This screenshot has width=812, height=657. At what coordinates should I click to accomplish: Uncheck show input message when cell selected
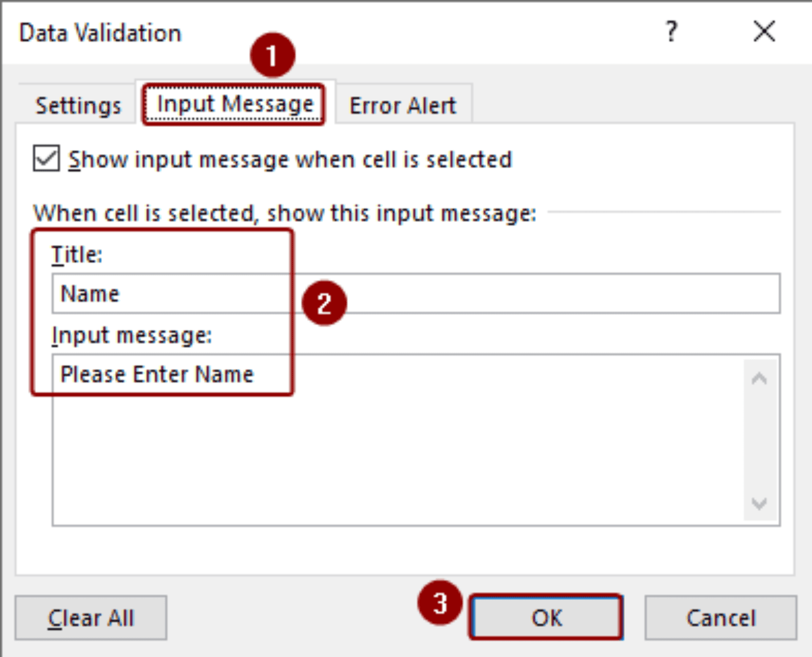pyautogui.click(x=46, y=158)
